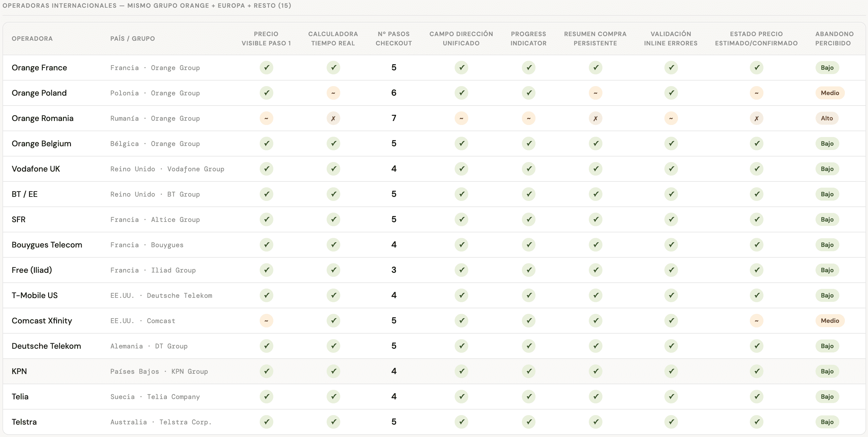The height and width of the screenshot is (437, 868).
Task: Click T-Mobile US's checkmark under Precio Visible Paso 1
Action: 266,295
